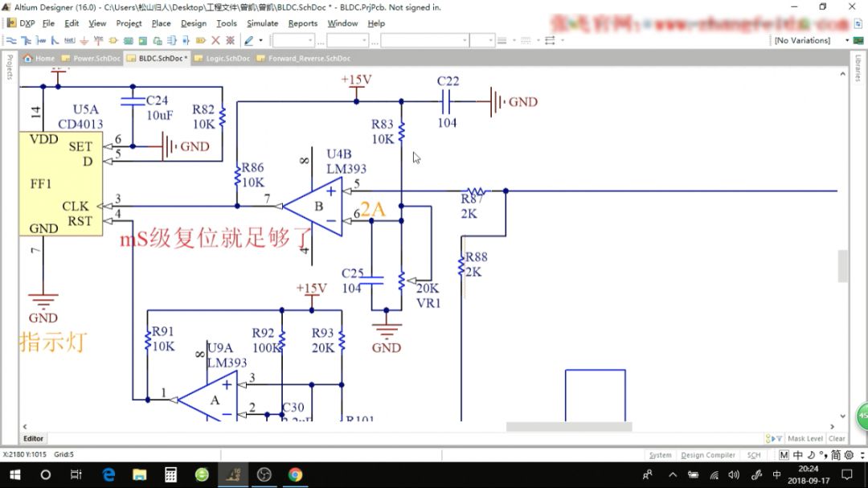Open the Window menu
The width and height of the screenshot is (868, 488).
click(342, 23)
